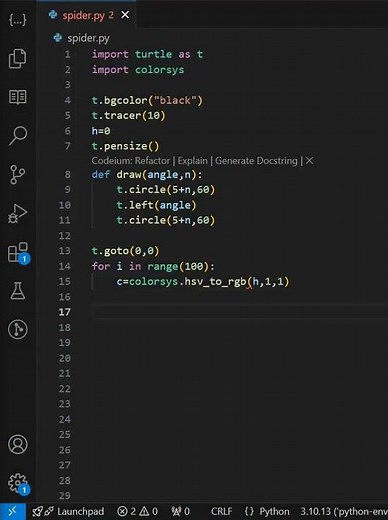Open the Search view

click(17, 135)
